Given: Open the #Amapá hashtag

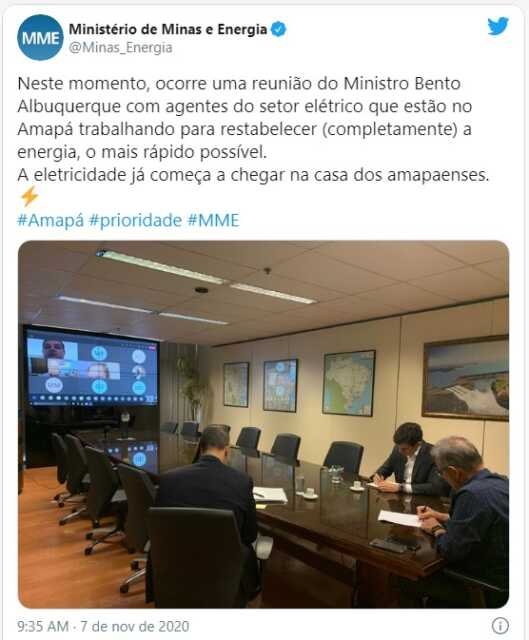Looking at the screenshot, I should (51, 220).
